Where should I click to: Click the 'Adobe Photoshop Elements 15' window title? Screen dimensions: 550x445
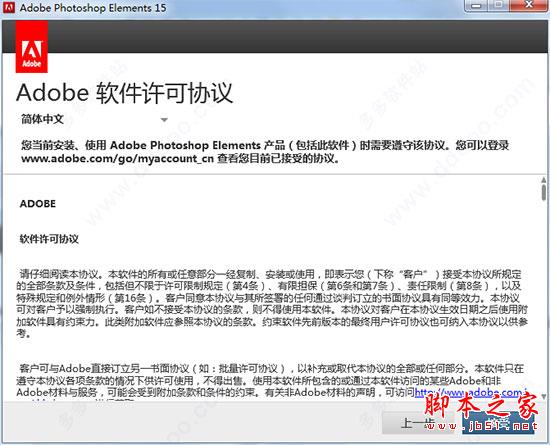click(93, 8)
